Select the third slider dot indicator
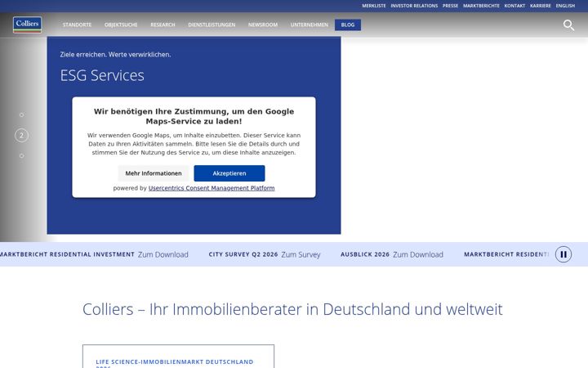The height and width of the screenshot is (368, 588). (x=22, y=156)
